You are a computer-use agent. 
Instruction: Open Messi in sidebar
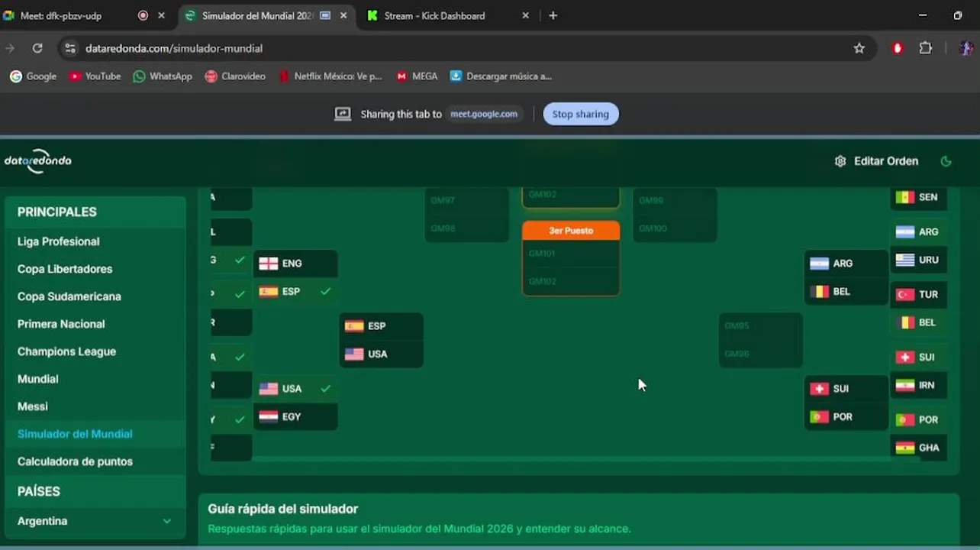click(33, 406)
